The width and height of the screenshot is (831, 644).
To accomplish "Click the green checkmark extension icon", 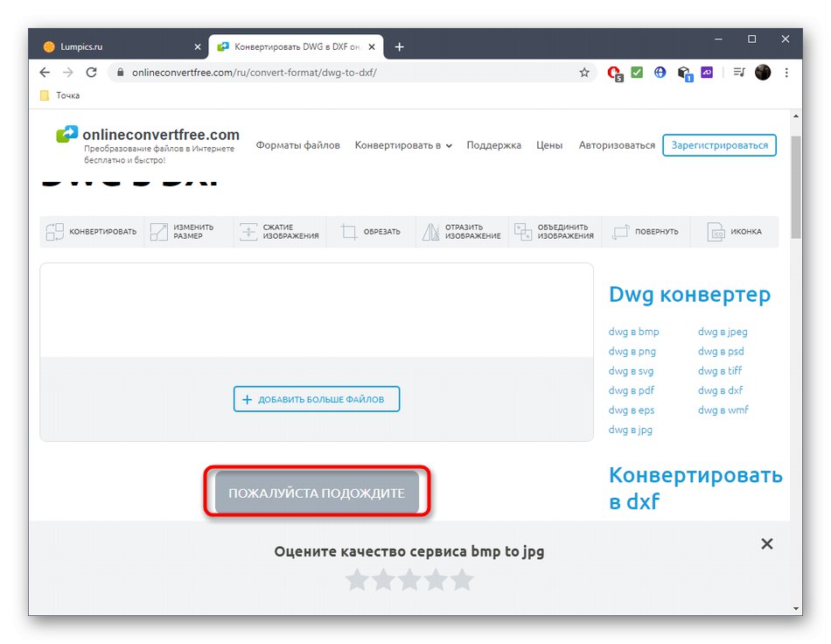I will 637,72.
